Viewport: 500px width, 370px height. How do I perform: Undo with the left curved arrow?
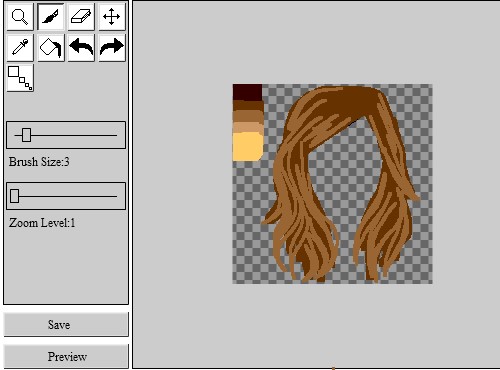(81, 47)
